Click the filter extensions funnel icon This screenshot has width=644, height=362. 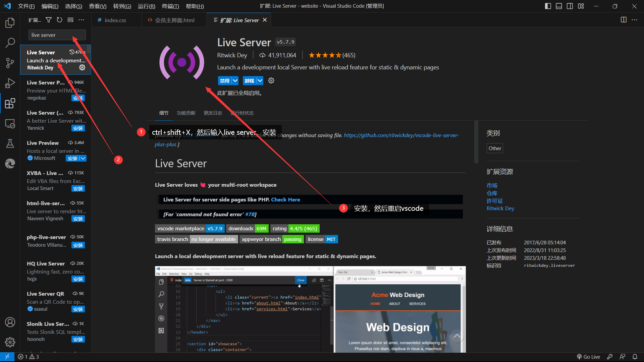49,20
